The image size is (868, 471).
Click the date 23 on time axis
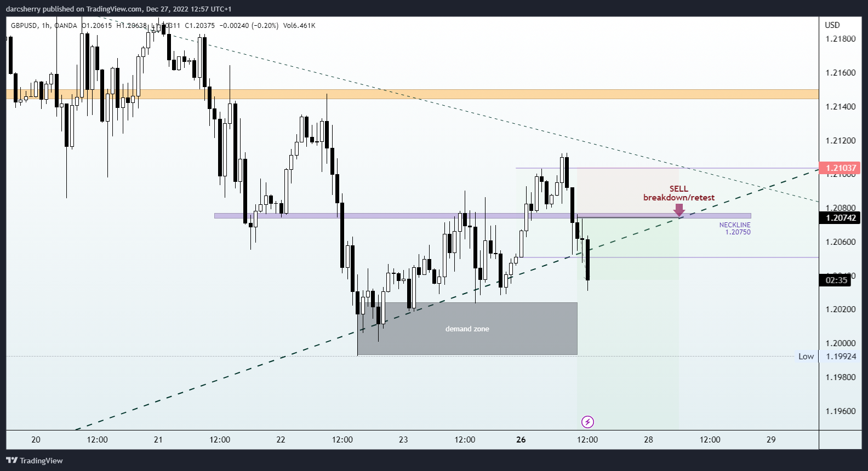(x=403, y=440)
